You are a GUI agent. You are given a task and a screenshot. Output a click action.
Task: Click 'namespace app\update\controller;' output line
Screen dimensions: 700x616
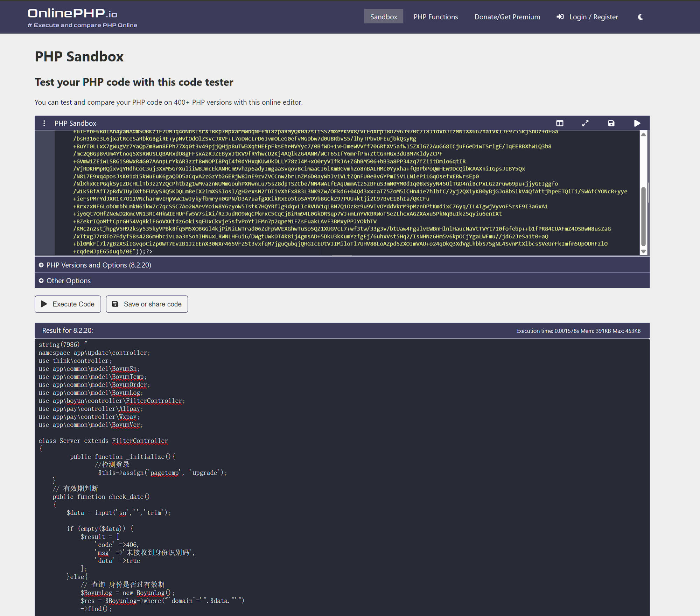point(94,353)
